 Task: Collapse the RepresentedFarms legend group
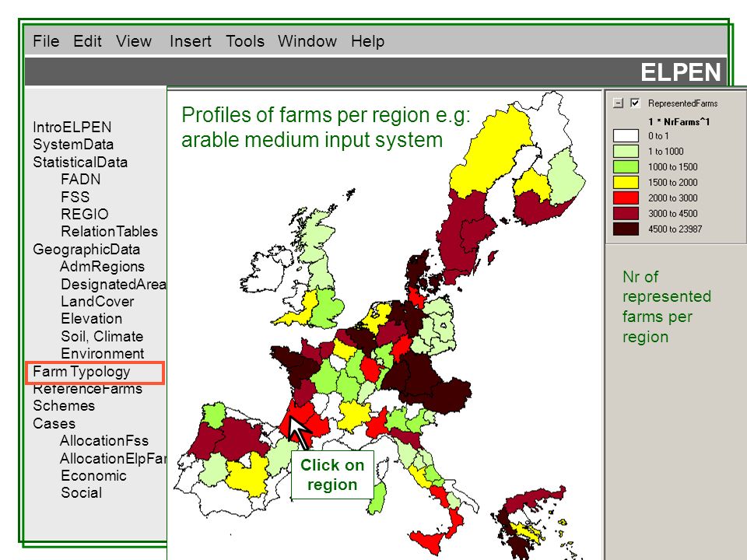coord(619,103)
